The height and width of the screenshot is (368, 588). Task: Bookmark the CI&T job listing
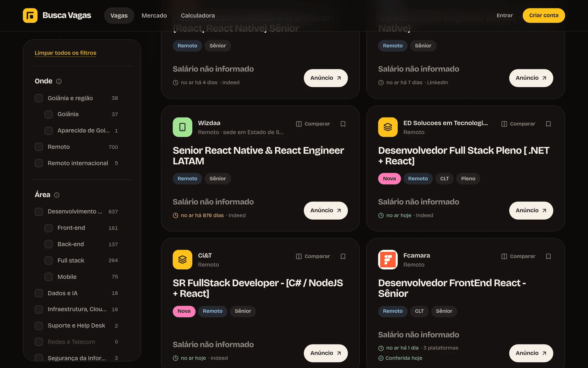(x=343, y=256)
